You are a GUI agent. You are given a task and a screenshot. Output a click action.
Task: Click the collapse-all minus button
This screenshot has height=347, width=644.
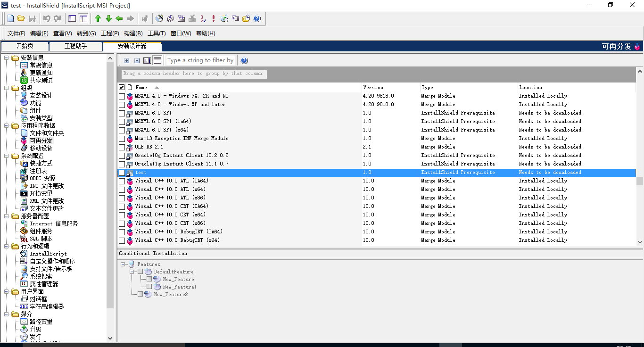point(137,60)
